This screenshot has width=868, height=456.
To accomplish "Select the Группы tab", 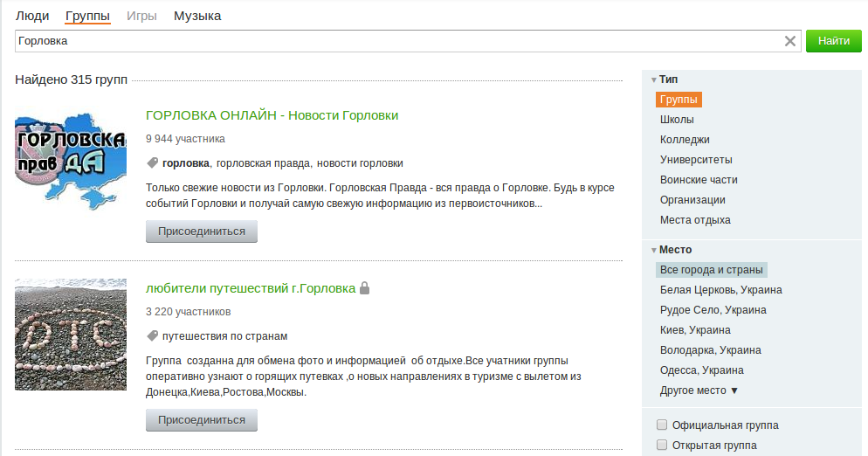I will [87, 16].
